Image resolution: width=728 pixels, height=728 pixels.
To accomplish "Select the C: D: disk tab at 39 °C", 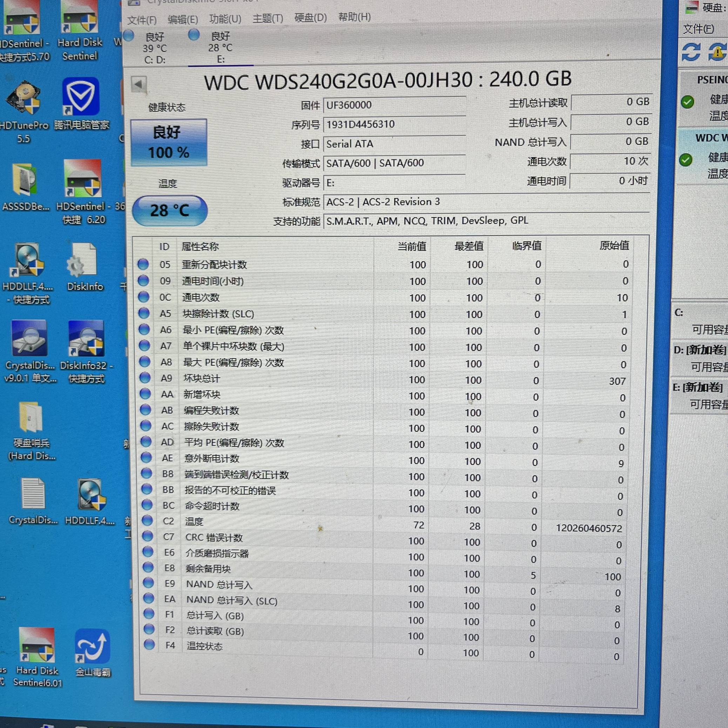I will click(x=155, y=47).
